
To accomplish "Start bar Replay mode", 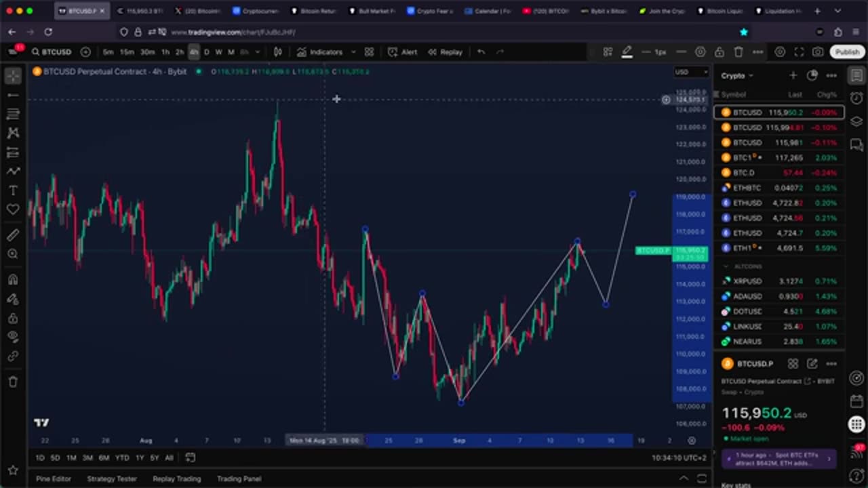I will tap(445, 52).
